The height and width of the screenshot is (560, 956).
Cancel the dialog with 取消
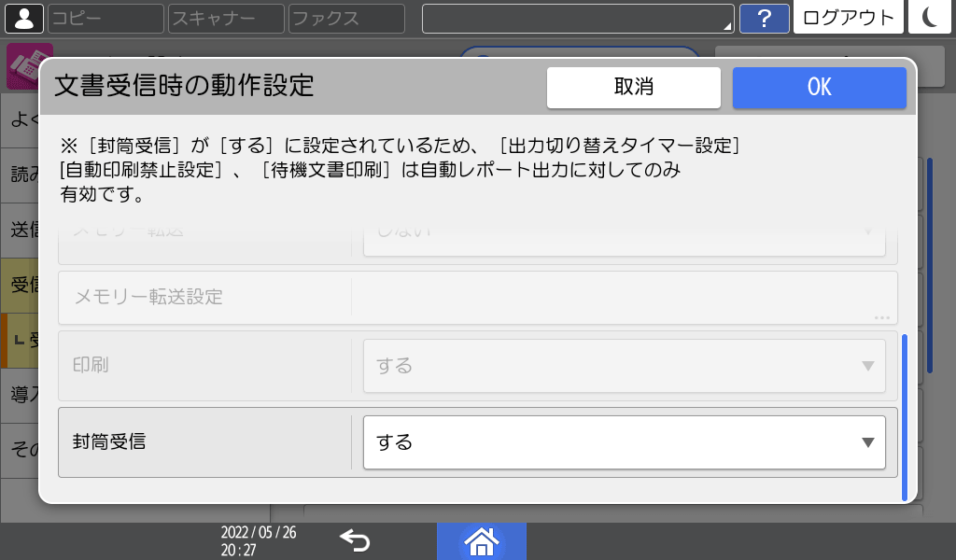[x=633, y=87]
